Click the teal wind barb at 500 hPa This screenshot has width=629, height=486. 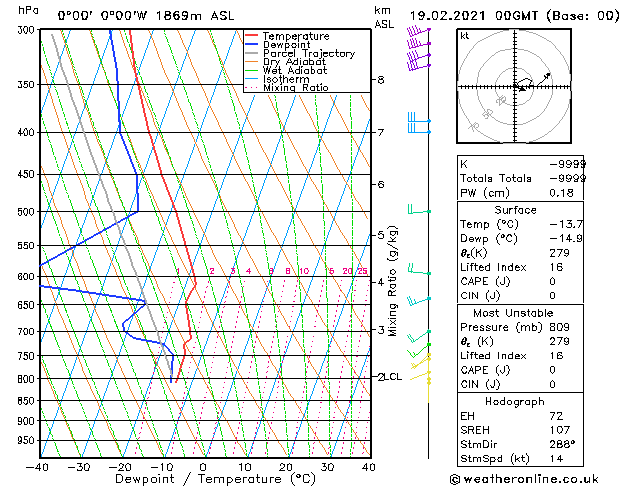point(419,209)
